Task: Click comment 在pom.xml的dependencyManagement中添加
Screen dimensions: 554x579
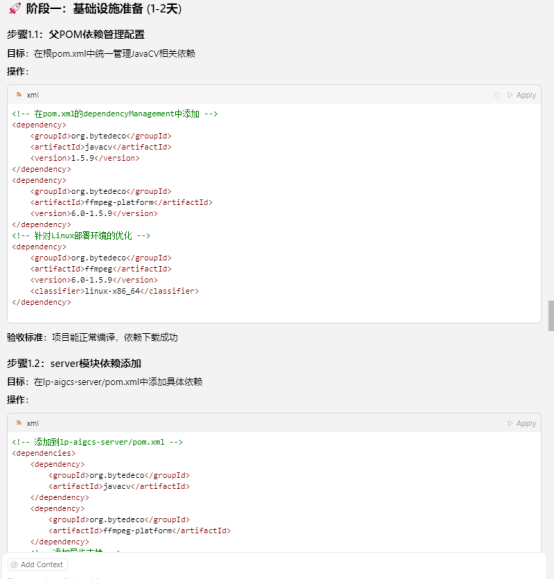Action: click(114, 114)
